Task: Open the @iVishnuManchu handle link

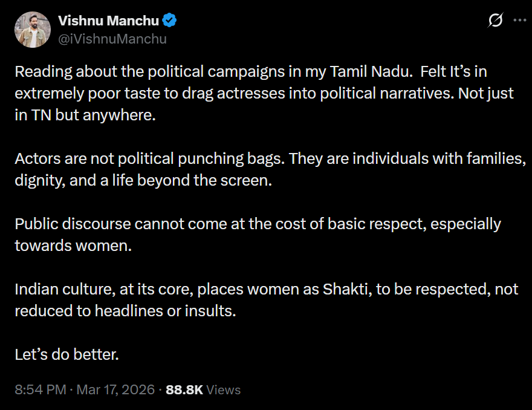Action: [112, 39]
